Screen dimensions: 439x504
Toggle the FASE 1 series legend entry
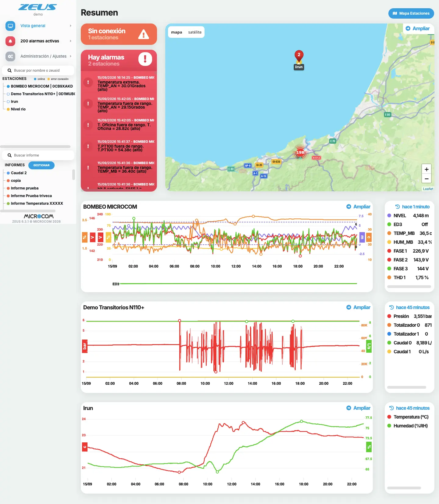point(408,251)
